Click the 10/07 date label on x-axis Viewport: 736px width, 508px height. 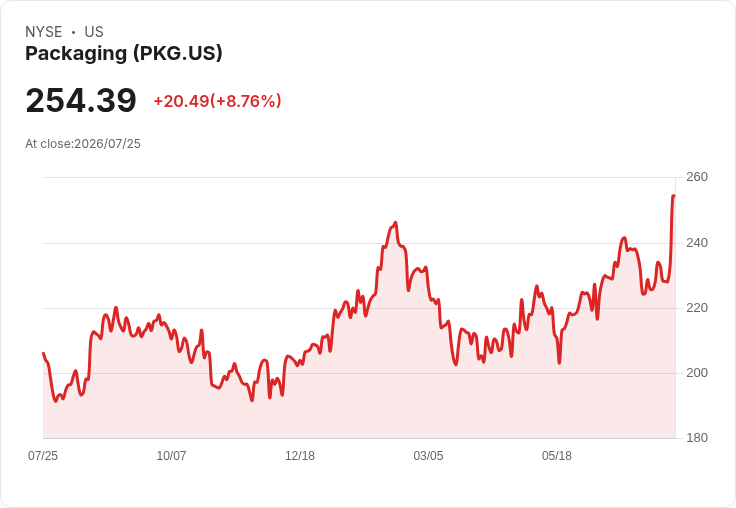coord(171,455)
